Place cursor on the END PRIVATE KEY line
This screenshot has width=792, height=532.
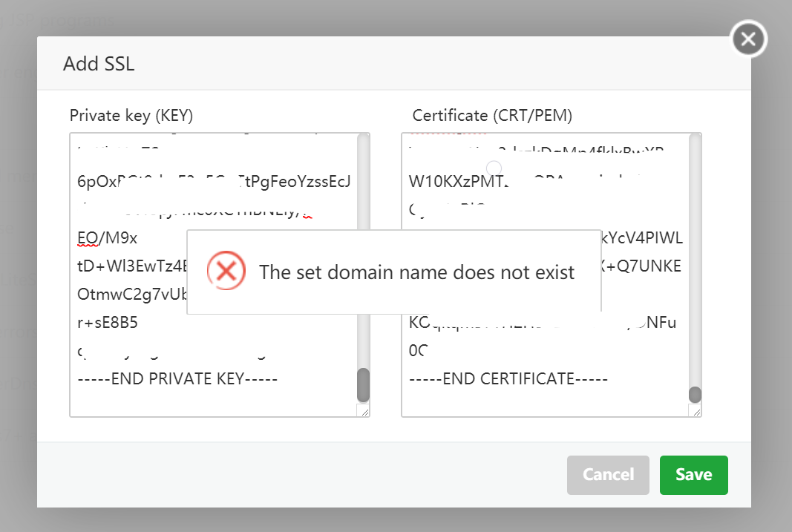click(177, 378)
